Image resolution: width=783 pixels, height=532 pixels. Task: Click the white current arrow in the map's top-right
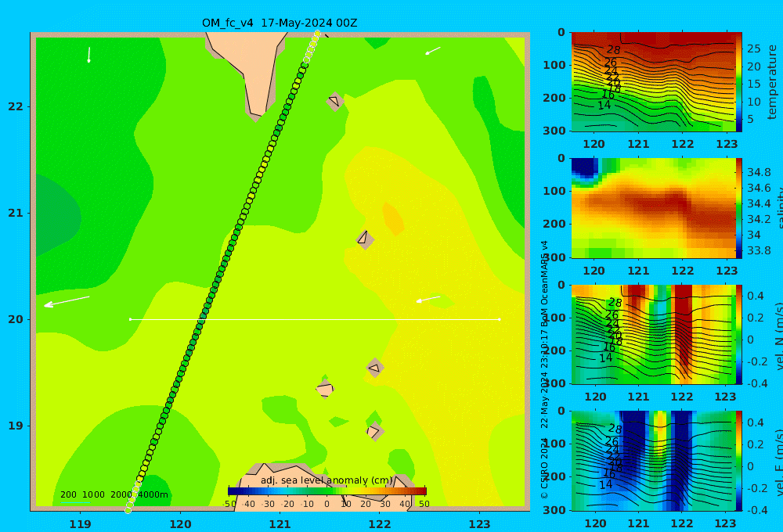pos(433,50)
